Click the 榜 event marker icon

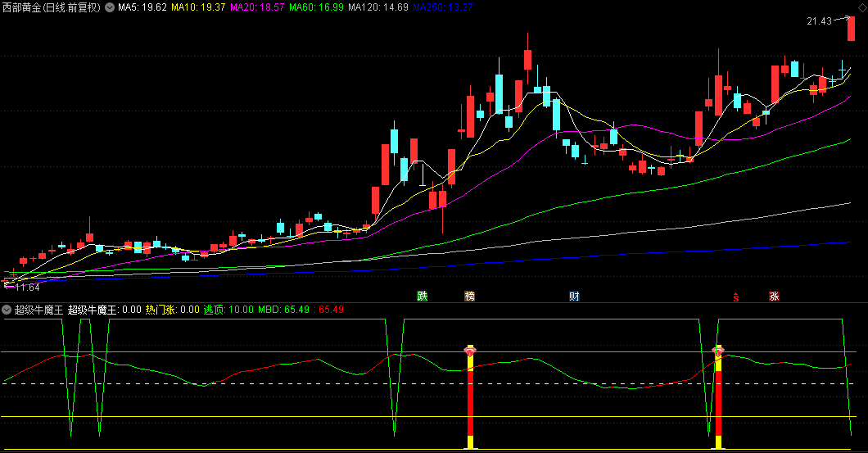point(469,297)
